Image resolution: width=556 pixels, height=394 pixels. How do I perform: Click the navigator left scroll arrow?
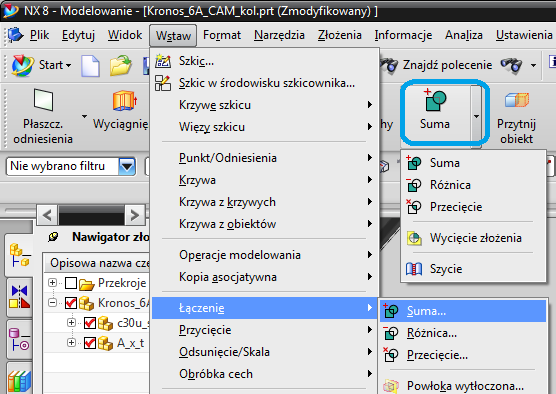tap(48, 215)
